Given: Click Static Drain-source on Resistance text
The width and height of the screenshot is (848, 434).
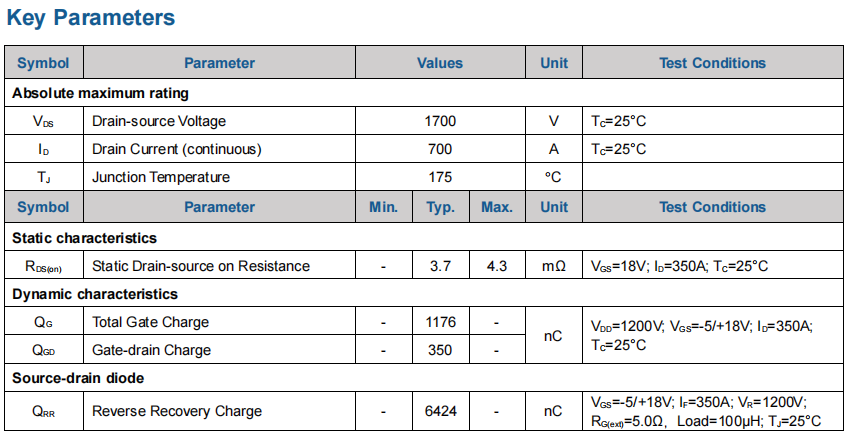Looking at the screenshot, I should pyautogui.click(x=201, y=266).
